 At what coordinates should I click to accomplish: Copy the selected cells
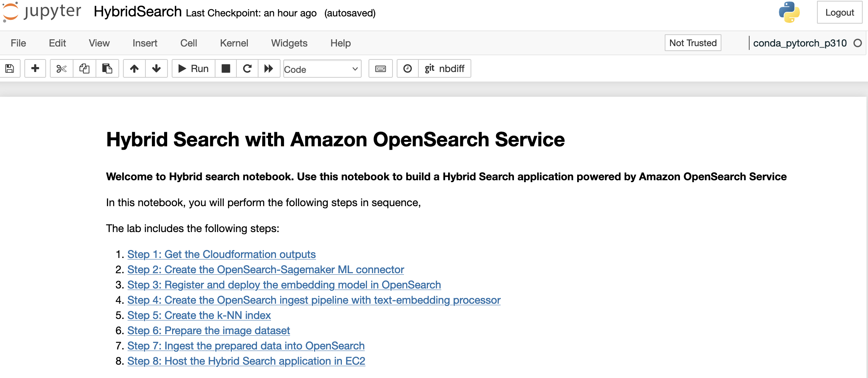tap(84, 69)
